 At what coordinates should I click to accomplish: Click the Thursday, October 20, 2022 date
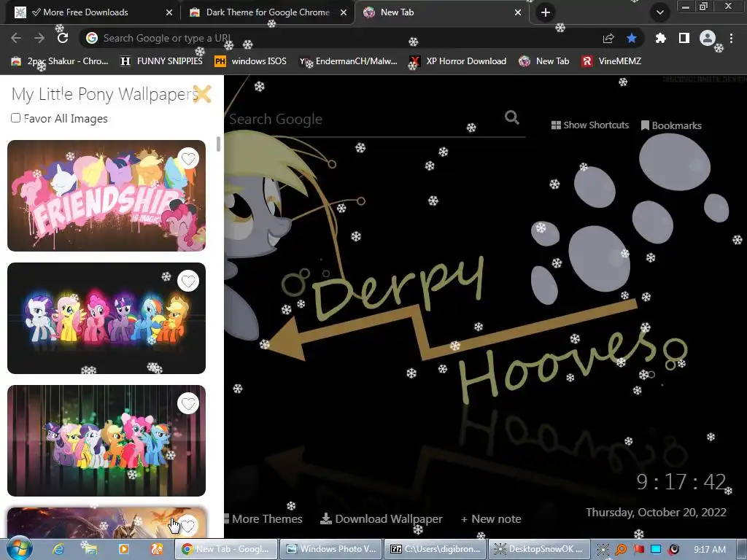(x=656, y=512)
